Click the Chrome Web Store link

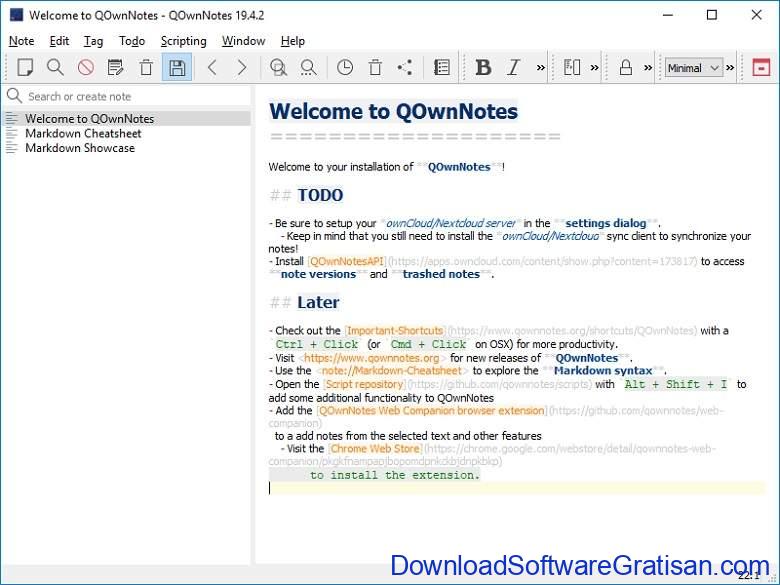point(375,448)
